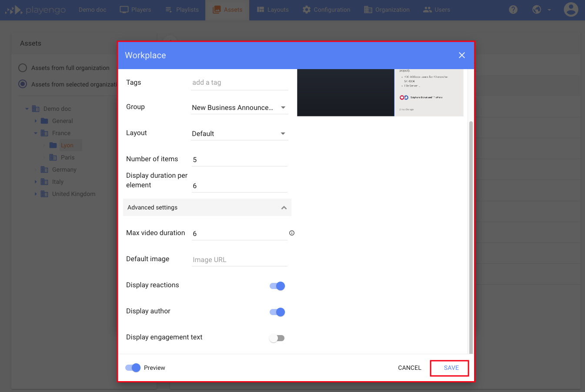
Task: Toggle the Display author switch
Action: (277, 312)
